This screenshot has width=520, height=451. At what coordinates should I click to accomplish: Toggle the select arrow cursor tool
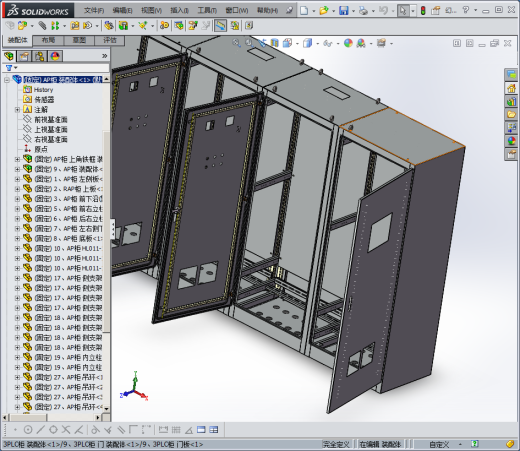tap(403, 10)
